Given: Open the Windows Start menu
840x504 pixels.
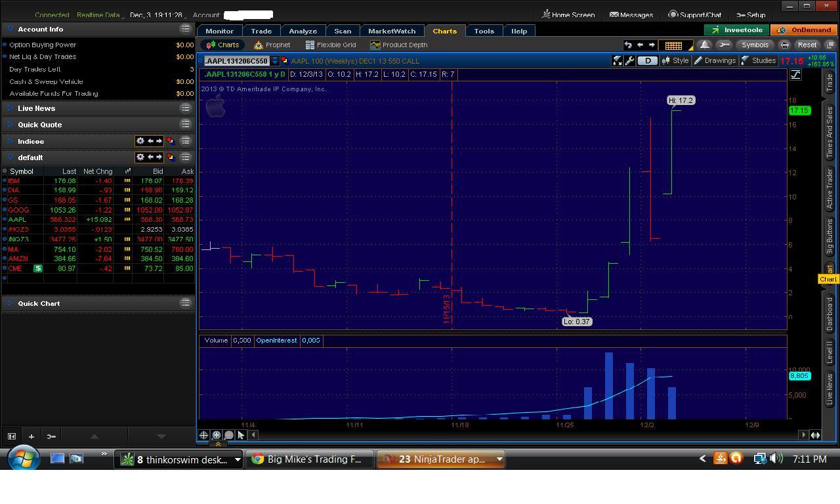Looking at the screenshot, I should coord(24,458).
